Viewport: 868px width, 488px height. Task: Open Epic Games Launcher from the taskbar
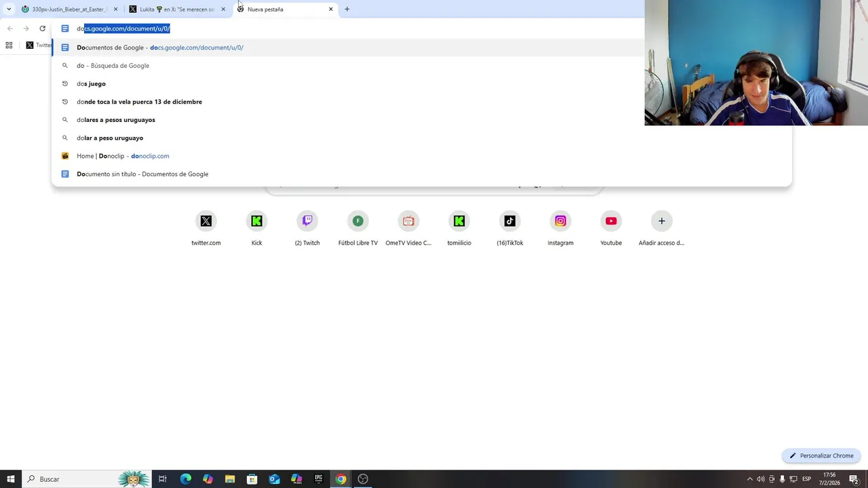coord(319,479)
